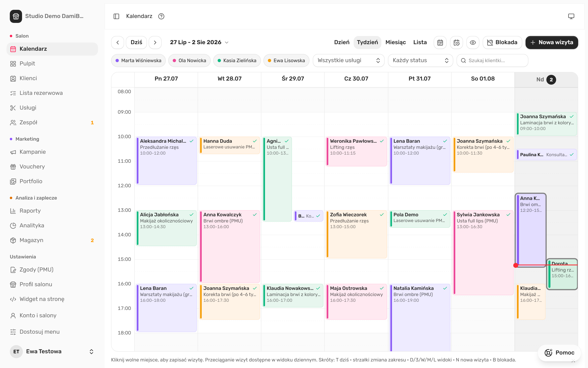The height and width of the screenshot is (368, 588).
Task: Switch to Dzień view
Action: point(342,43)
